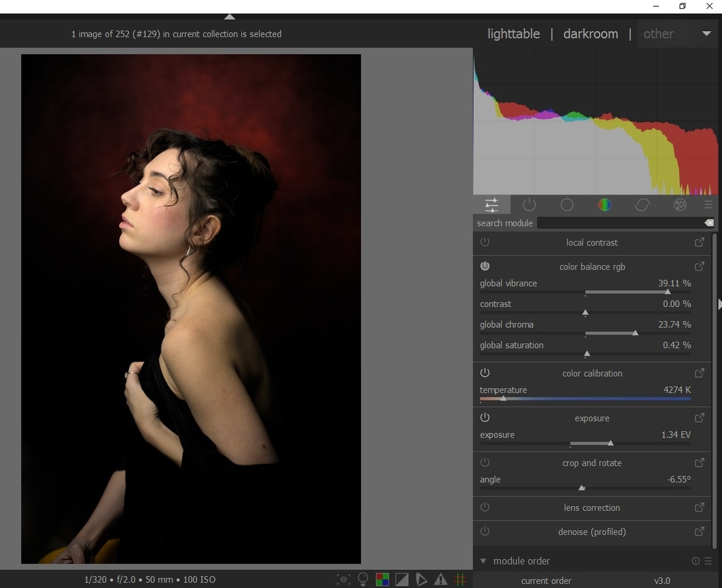Click the color balance rgb header

coord(592,267)
